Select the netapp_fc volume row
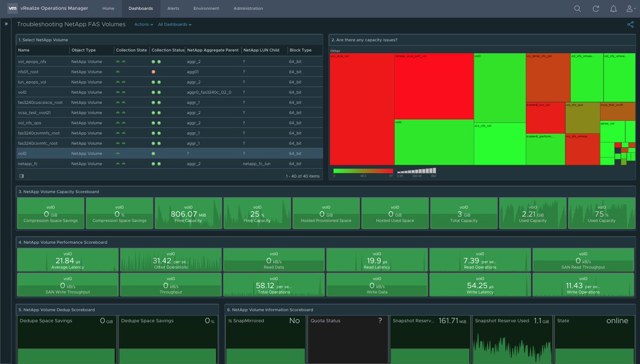Screen dimensions: 640x364 [x=169, y=164]
